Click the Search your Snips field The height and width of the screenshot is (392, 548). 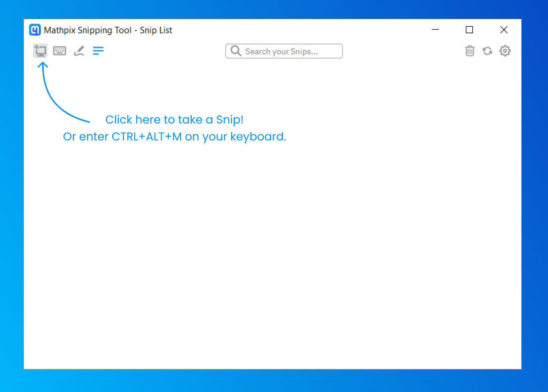(x=284, y=51)
